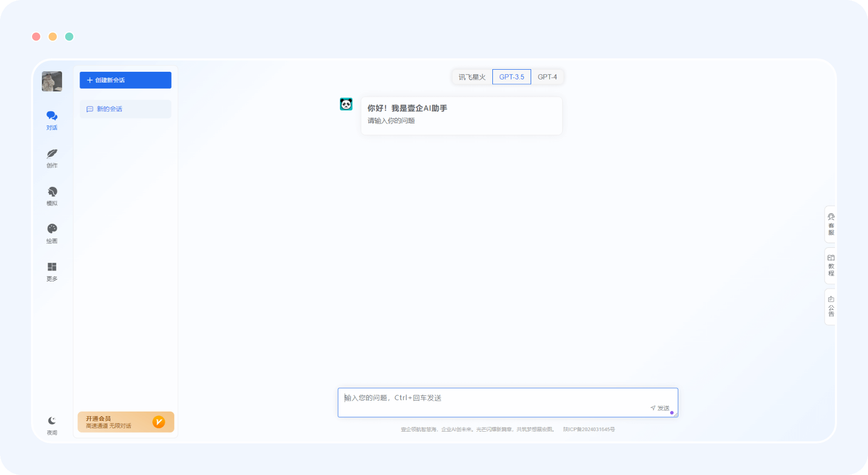This screenshot has width=868, height=475.
Task: Switch to the GPT-4 model tab
Action: (x=547, y=77)
